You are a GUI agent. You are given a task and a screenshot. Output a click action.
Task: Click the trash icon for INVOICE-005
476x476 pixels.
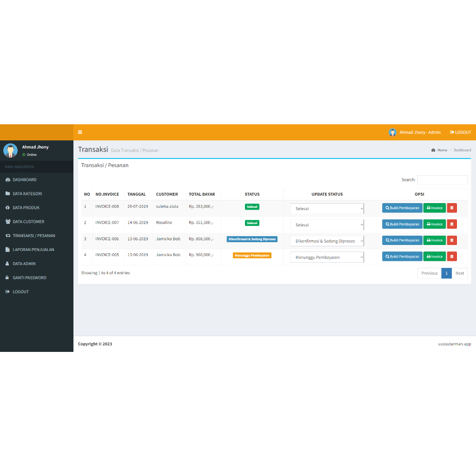452,257
